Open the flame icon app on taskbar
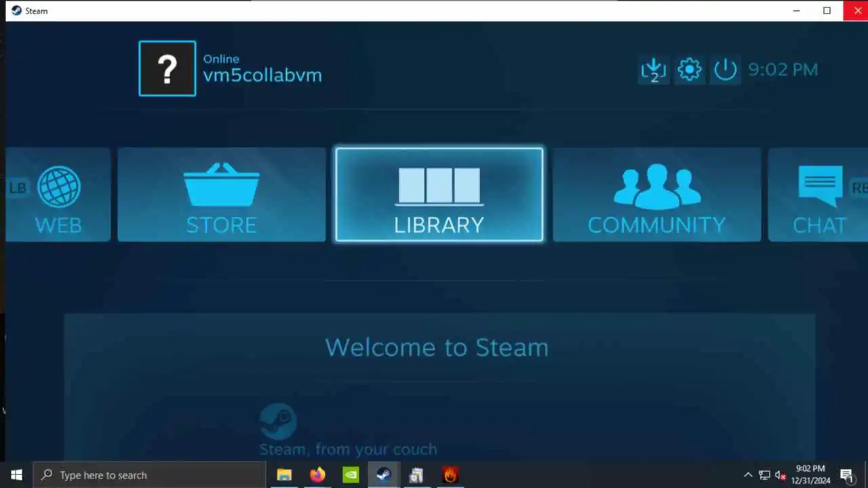This screenshot has width=868, height=488. [x=450, y=475]
